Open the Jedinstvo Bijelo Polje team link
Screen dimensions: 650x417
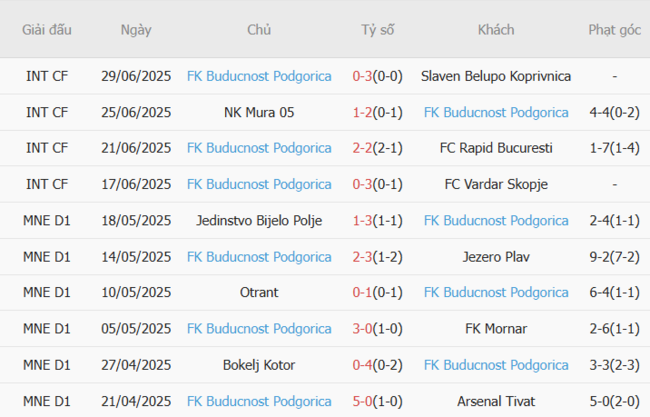click(259, 220)
